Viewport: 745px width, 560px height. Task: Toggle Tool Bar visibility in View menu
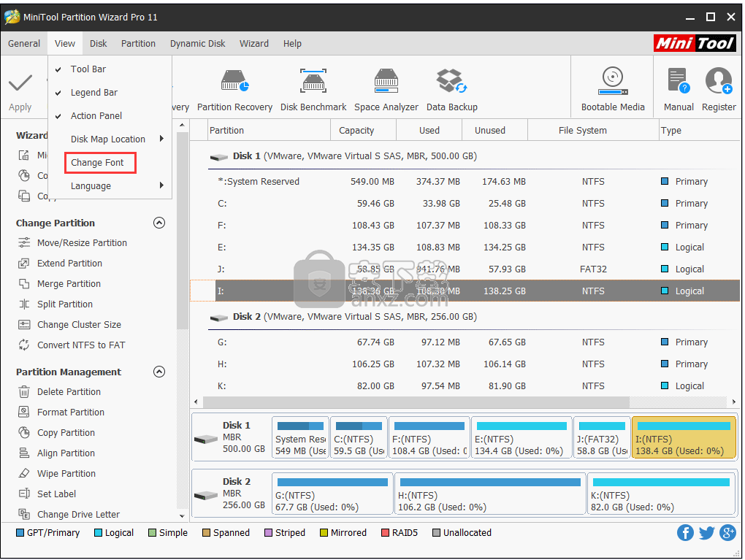point(88,69)
